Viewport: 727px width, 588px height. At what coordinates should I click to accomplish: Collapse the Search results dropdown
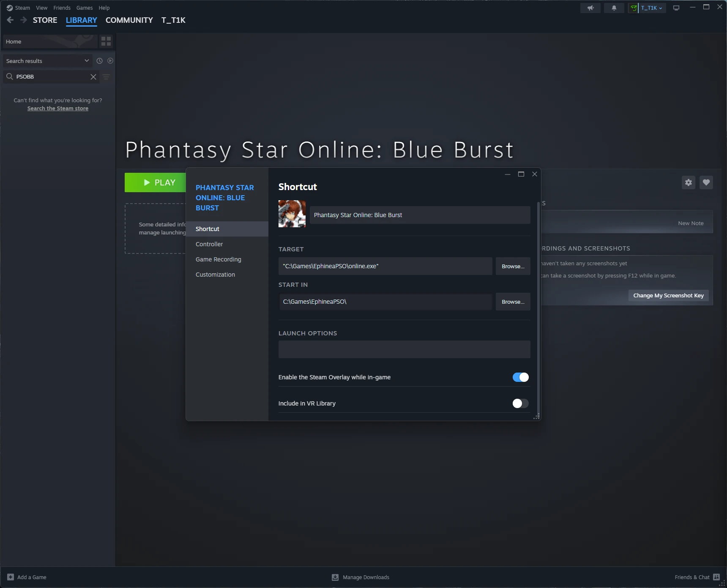(x=87, y=60)
